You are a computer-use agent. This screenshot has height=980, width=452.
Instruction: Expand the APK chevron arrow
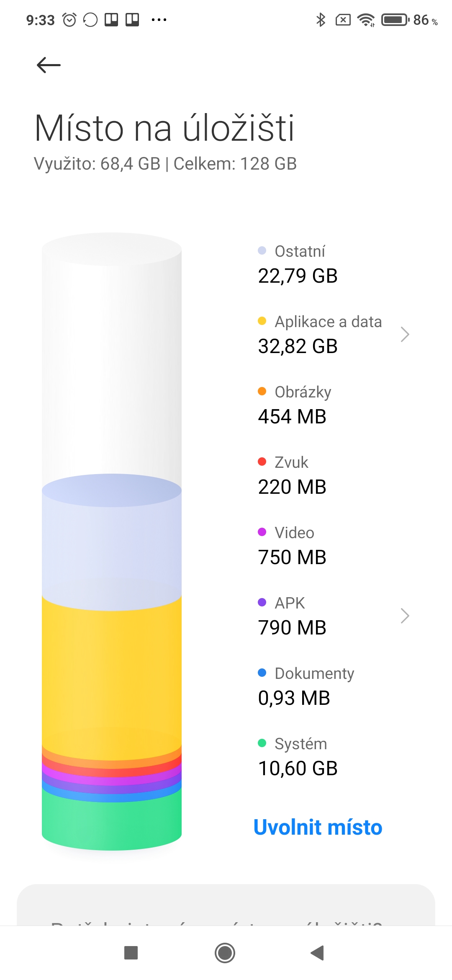[x=404, y=616]
